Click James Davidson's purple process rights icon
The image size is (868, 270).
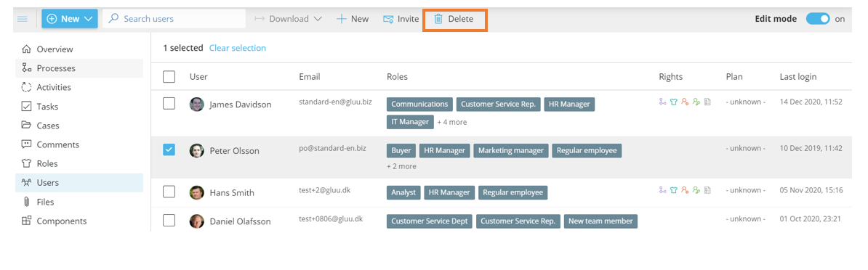click(x=662, y=102)
